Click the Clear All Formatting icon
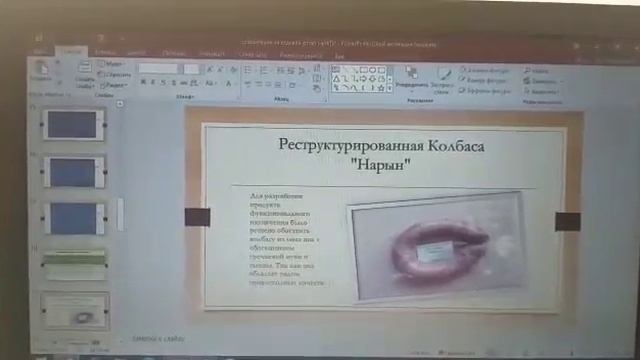 233,70
